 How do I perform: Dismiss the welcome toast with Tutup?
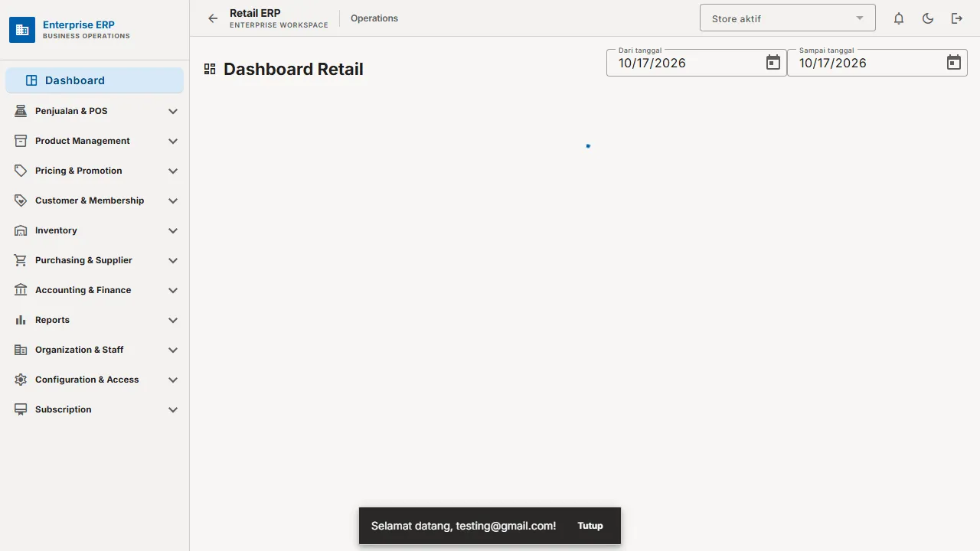[590, 526]
